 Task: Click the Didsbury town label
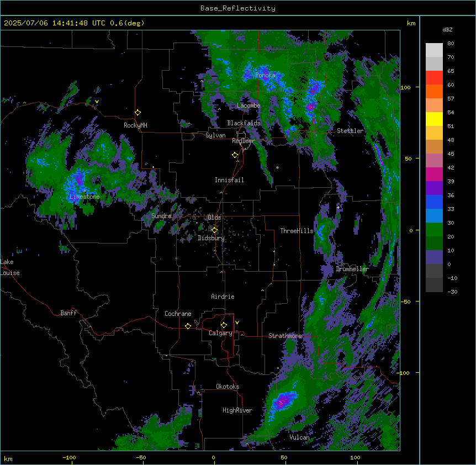click(211, 238)
